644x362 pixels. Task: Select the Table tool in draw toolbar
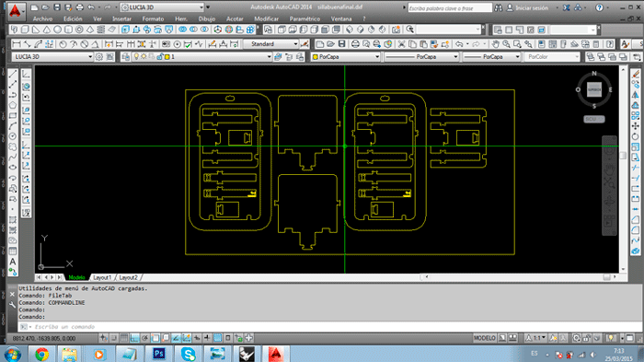click(13, 251)
